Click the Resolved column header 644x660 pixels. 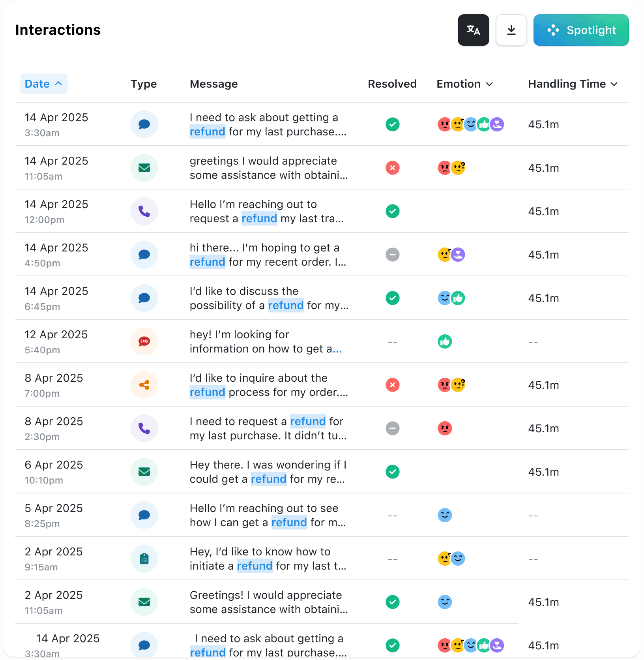[x=392, y=84]
